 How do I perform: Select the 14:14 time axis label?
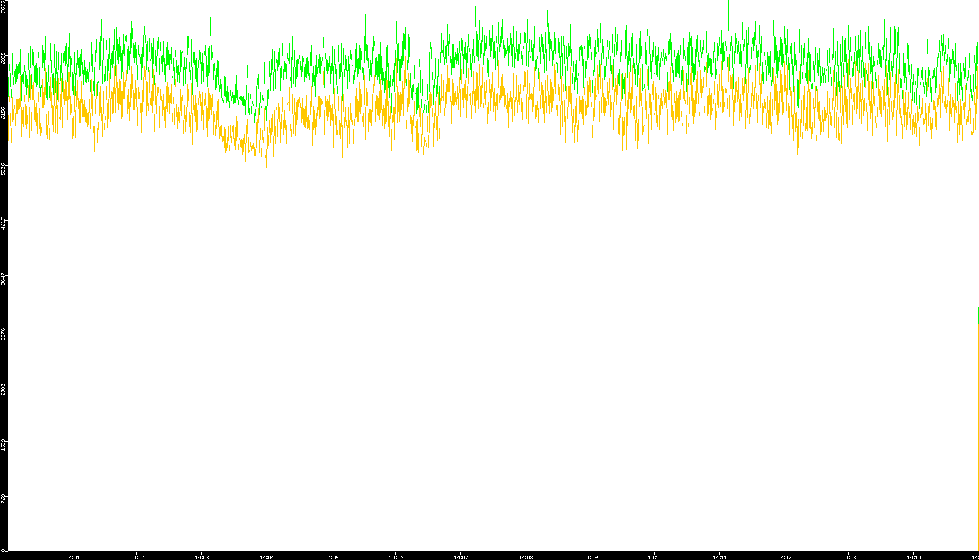(x=914, y=557)
